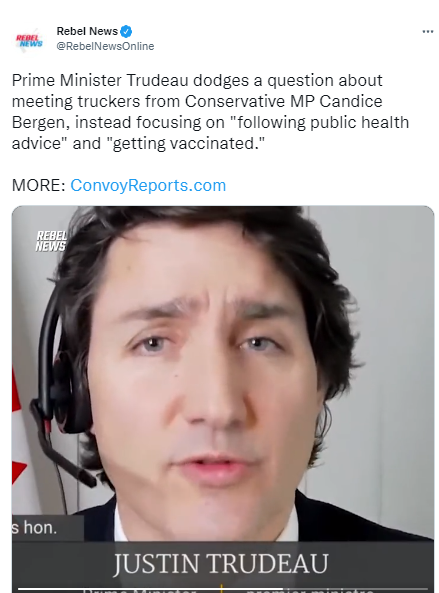Click "Prime Minister Trudeau" in tweet text
Screen dimensions: 439x593
(x=100, y=81)
